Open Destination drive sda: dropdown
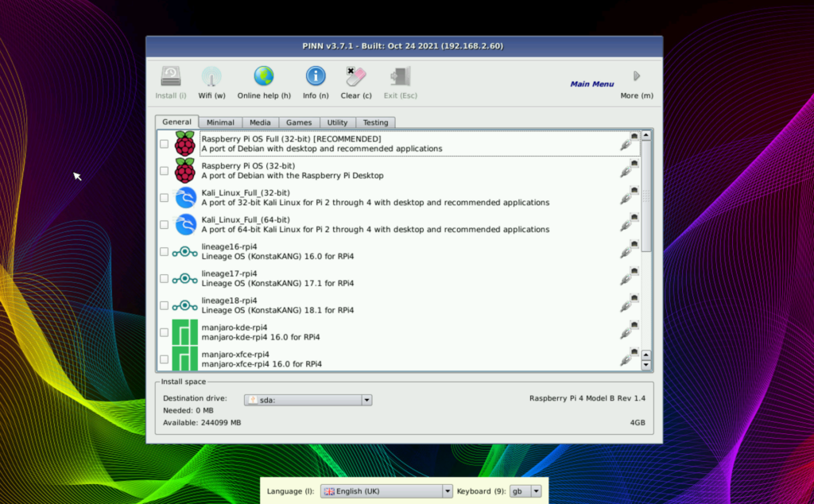Viewport: 814px width, 504px height. (x=308, y=400)
